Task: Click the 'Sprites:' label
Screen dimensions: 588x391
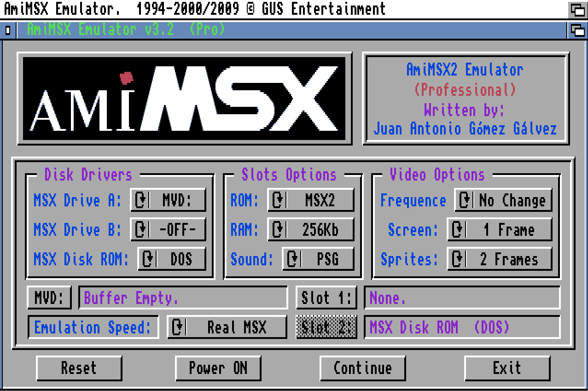Action: tap(409, 259)
